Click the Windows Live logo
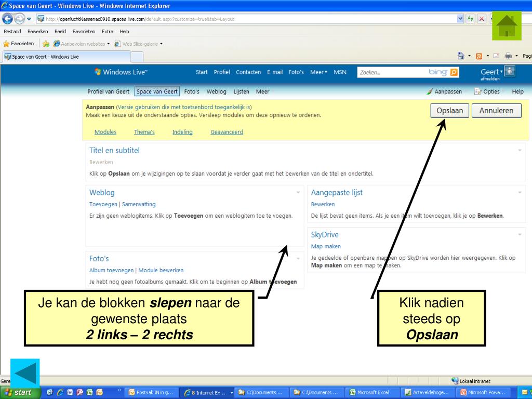 [x=121, y=72]
